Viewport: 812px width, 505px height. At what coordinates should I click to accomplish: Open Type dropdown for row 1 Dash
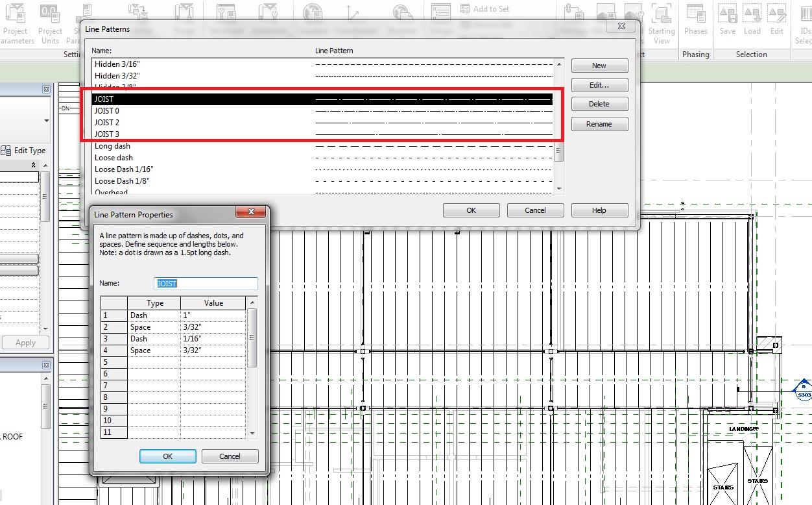click(x=154, y=315)
